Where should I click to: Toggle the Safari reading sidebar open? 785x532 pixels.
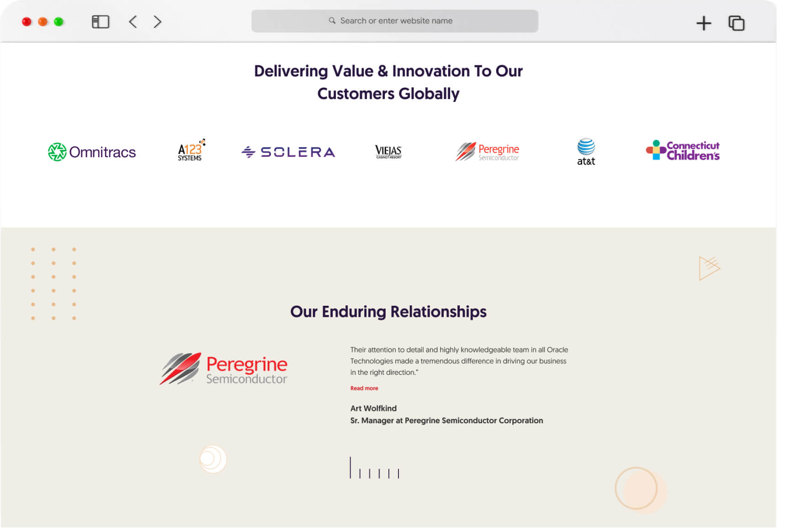click(x=101, y=21)
